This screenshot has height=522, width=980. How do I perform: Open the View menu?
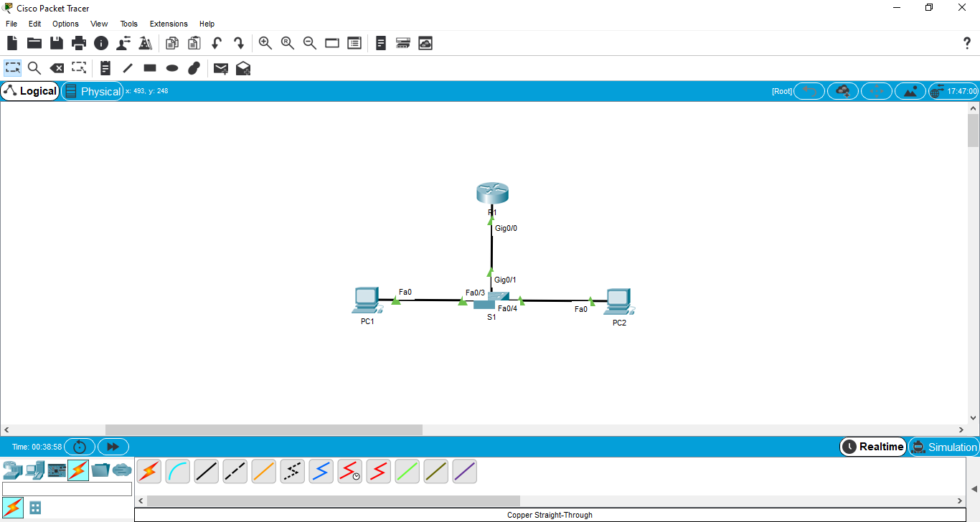[x=99, y=24]
